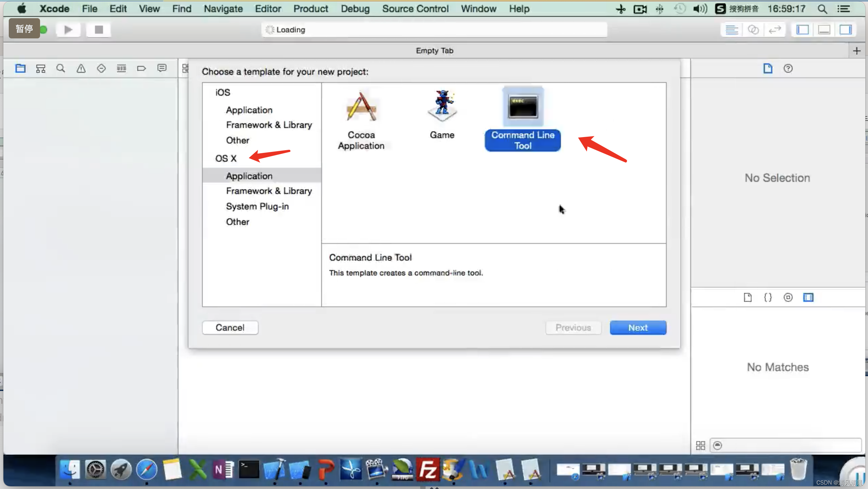The image size is (868, 489).
Task: Open the File menu
Action: click(90, 9)
